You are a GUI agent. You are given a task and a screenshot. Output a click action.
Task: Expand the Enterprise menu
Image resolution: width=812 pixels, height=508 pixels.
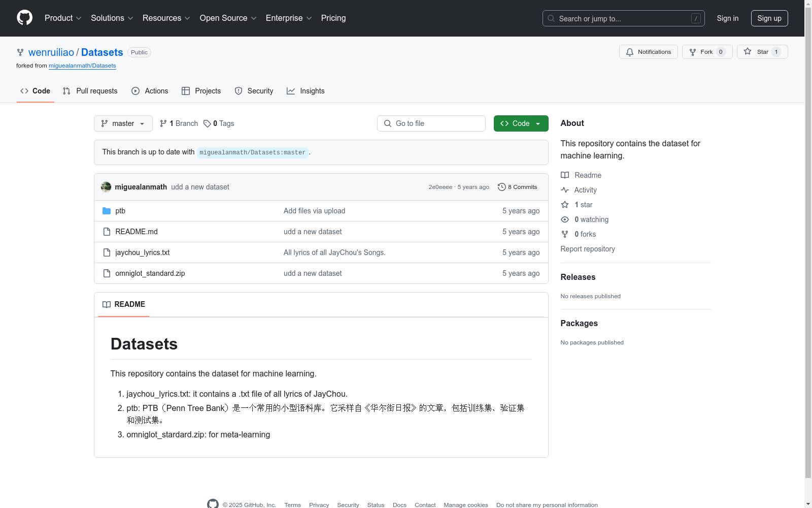(x=289, y=18)
